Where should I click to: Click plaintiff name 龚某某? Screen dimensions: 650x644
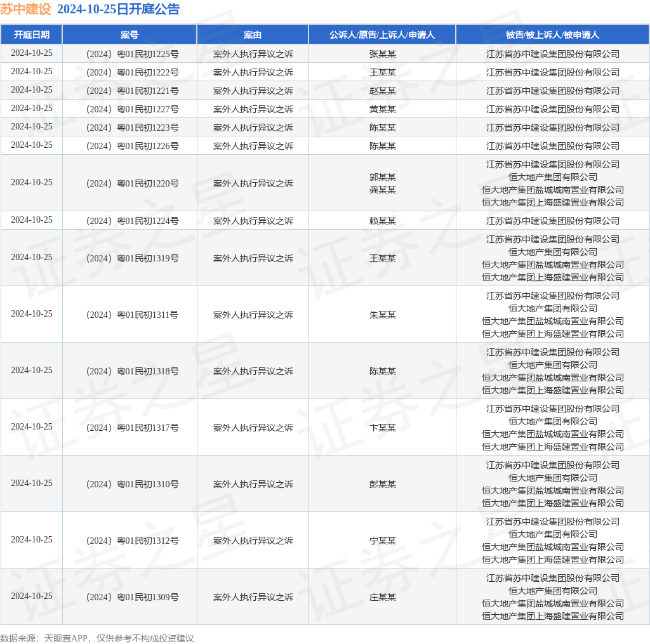click(383, 190)
